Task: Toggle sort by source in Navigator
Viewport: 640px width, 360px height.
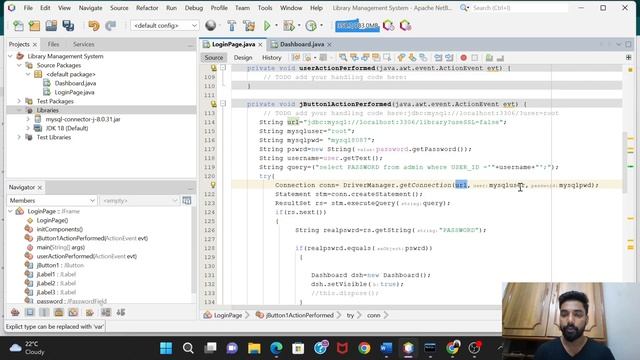Action: 121,312
